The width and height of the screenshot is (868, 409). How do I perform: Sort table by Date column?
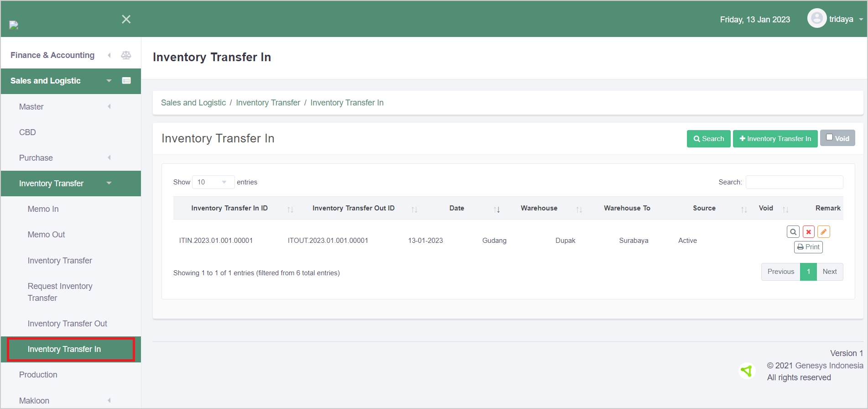[457, 208]
